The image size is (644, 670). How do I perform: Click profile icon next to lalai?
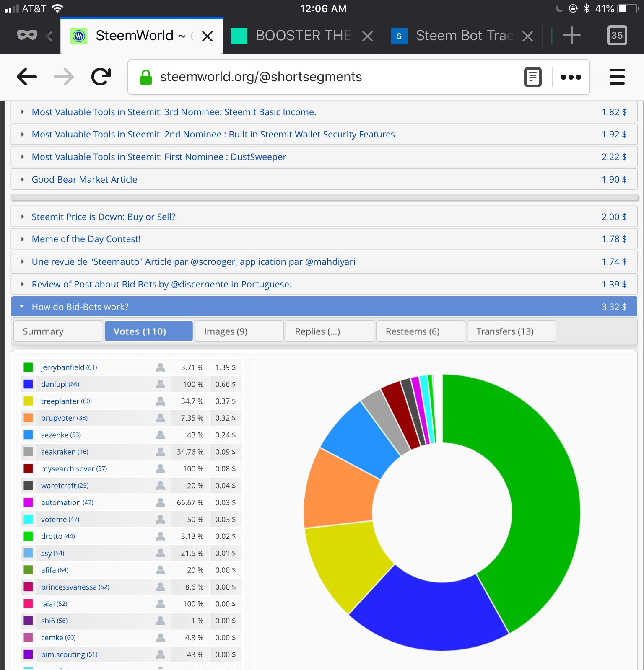pyautogui.click(x=160, y=604)
